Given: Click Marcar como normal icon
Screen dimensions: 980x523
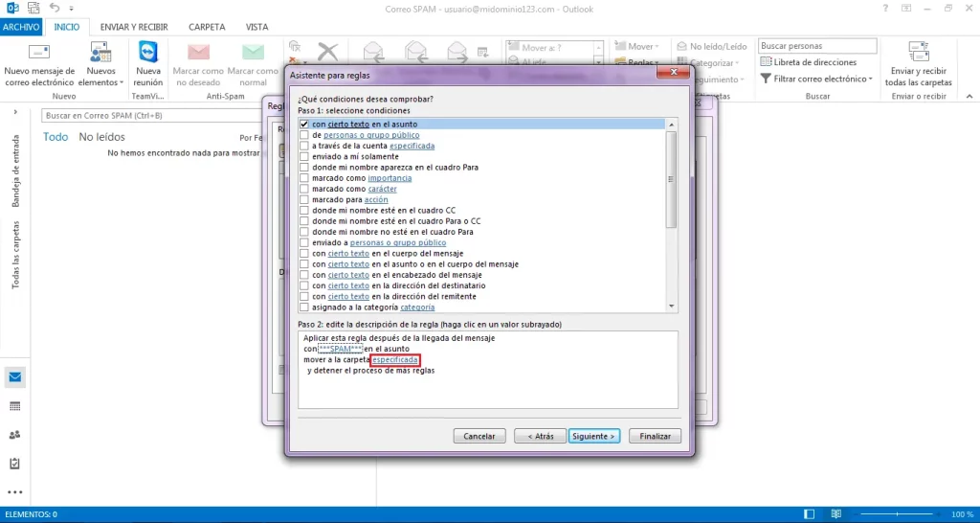Looking at the screenshot, I should (x=253, y=53).
